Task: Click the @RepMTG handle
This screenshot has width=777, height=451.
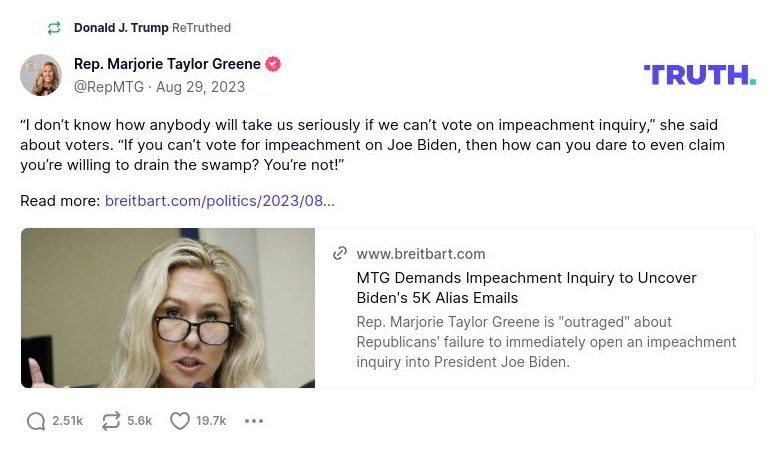Action: [x=109, y=87]
